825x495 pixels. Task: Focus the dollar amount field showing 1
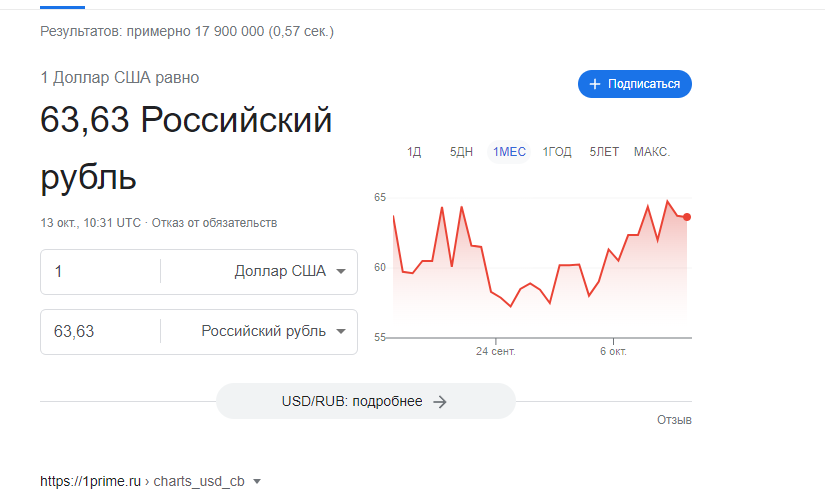(x=100, y=271)
